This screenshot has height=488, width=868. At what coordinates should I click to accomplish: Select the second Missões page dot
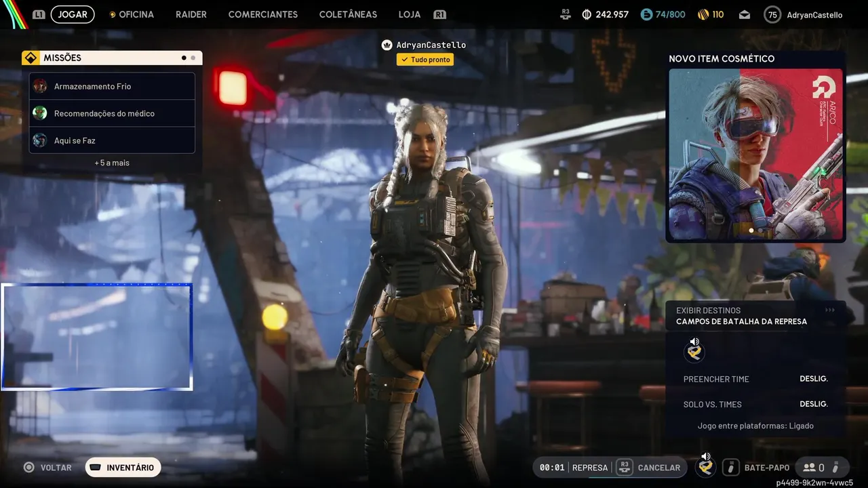point(193,58)
